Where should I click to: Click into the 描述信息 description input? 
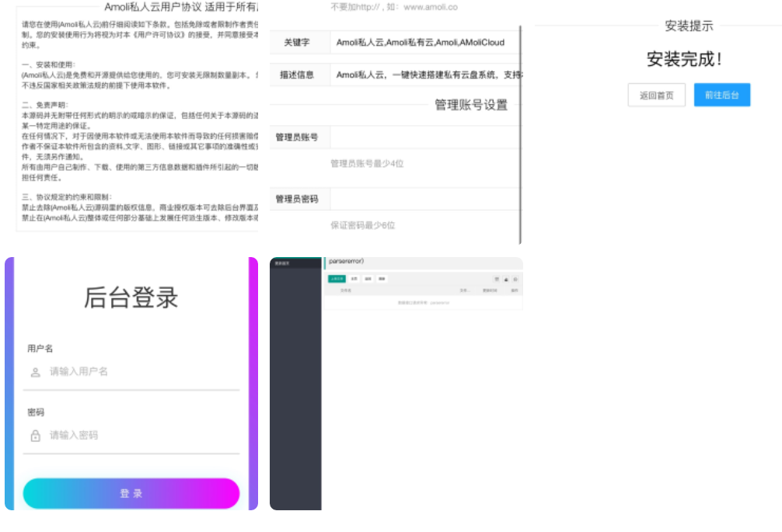coord(424,75)
